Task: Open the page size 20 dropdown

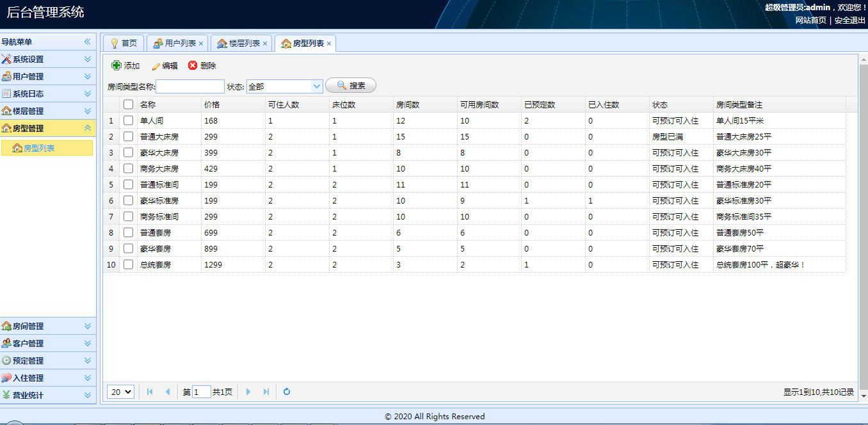Action: pos(121,392)
